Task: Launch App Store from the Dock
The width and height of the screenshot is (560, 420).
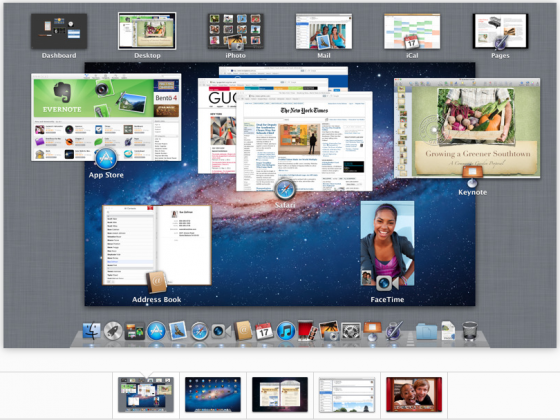Action: click(x=156, y=331)
